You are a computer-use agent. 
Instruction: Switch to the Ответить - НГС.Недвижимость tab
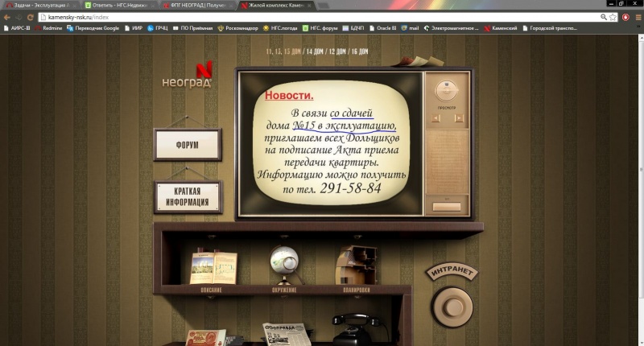(119, 6)
